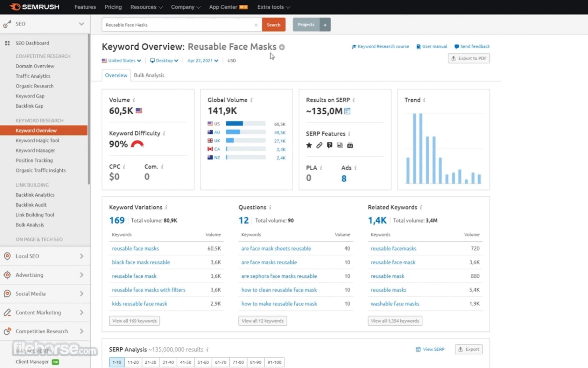Screen dimensions: 588x368
Task: Click the Volume info icon
Action: coord(134,100)
